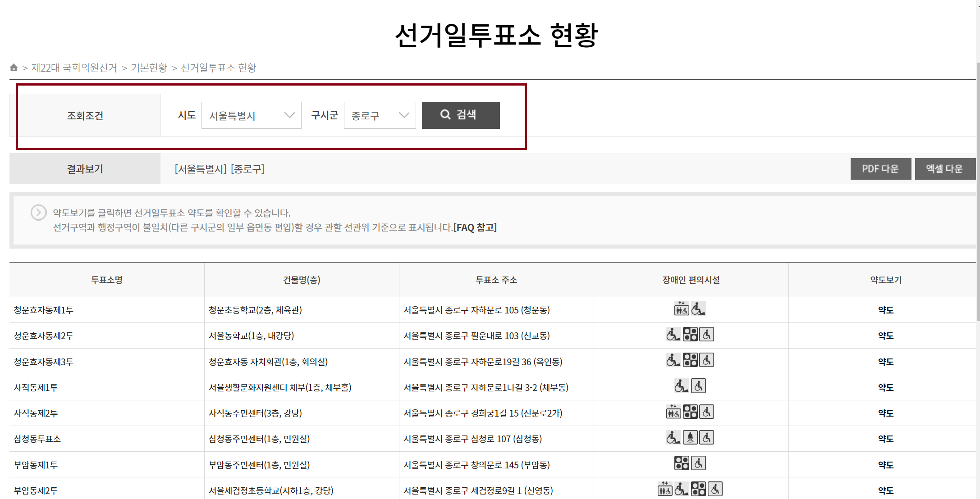Click boxed wheelchair icon in 청운효자동제3투 row
This screenshot has height=499, width=980.
pos(707,360)
